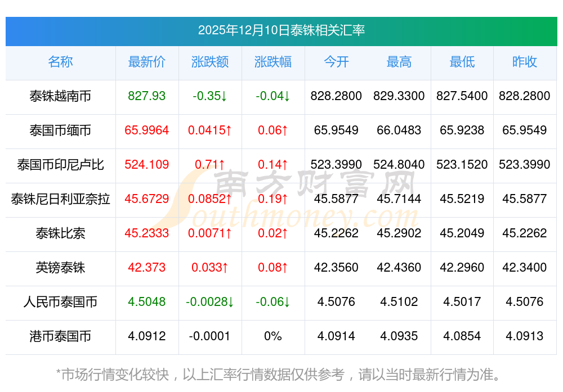Select the 泰国币印尼卢比 row name
563x392 pixels.
pos(60,165)
